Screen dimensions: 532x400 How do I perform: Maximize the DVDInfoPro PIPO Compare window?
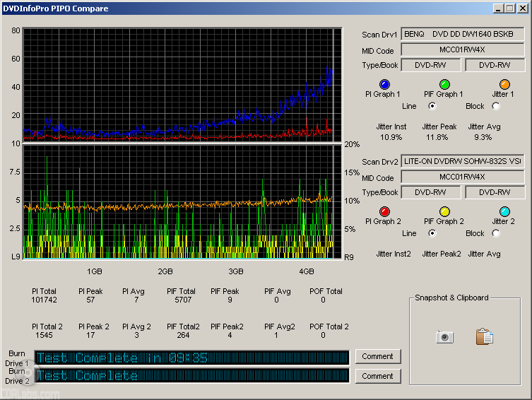pos(509,8)
